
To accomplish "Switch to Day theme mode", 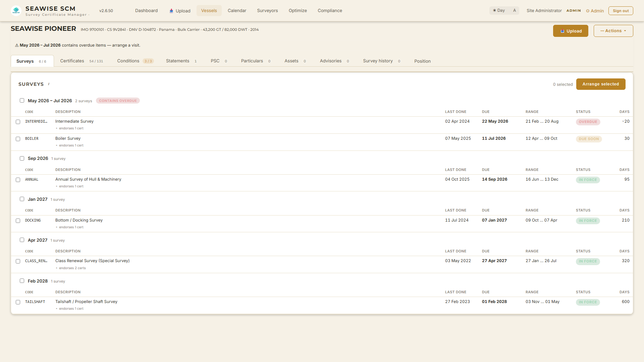I will pyautogui.click(x=499, y=11).
